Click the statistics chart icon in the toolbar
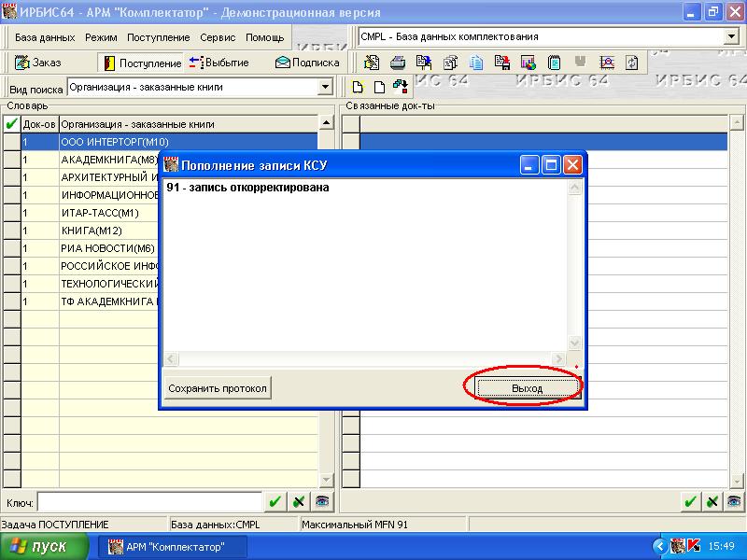 pos(529,63)
